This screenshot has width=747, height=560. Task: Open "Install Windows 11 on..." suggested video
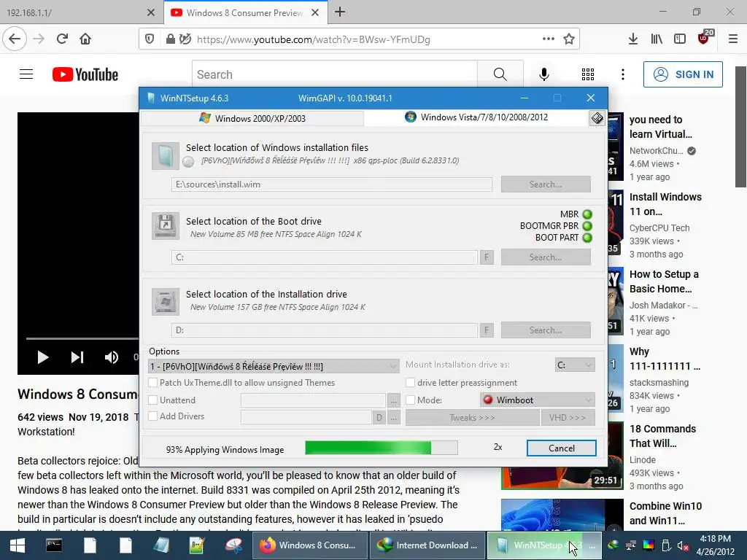[x=665, y=204]
